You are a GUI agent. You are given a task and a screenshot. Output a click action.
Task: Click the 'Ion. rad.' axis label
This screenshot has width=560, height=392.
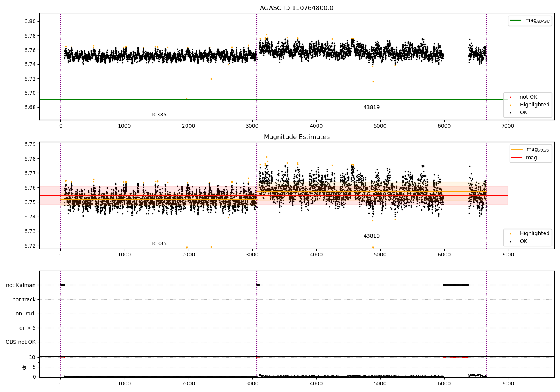pyautogui.click(x=25, y=314)
